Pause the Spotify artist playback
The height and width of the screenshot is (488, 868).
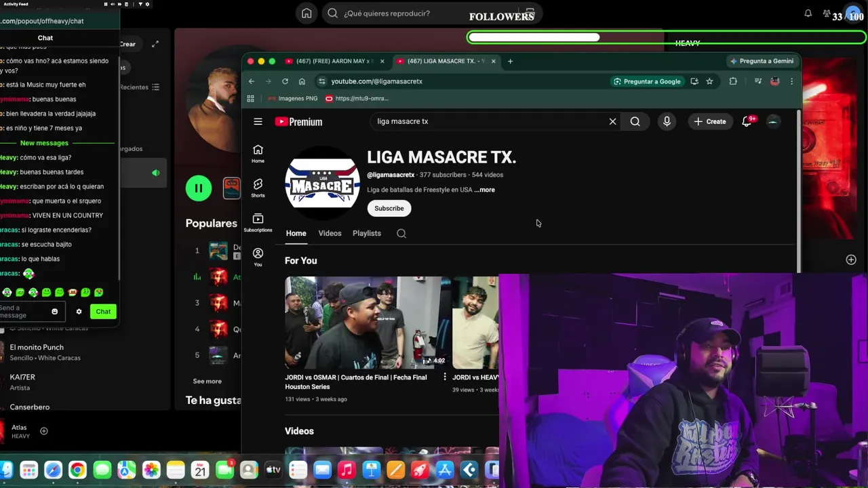(x=199, y=188)
